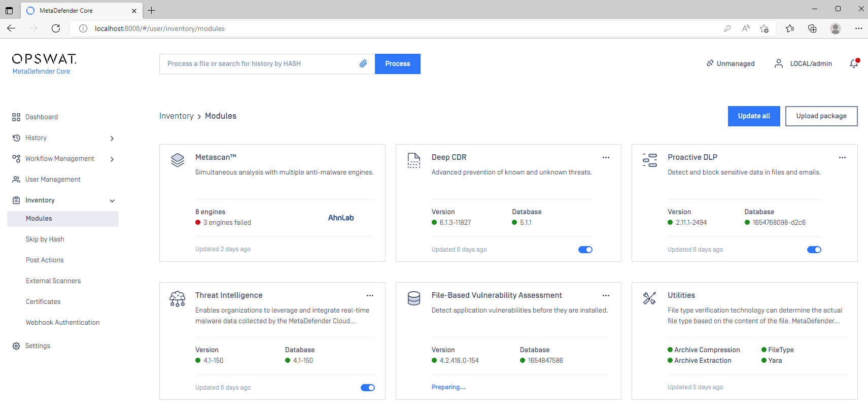Click the Utilities tools icon

(x=650, y=298)
